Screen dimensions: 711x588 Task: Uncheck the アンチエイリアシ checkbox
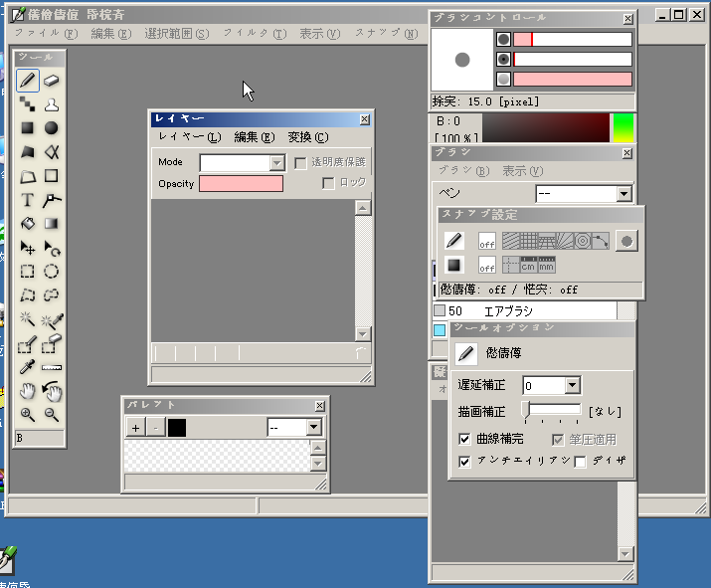tap(464, 462)
